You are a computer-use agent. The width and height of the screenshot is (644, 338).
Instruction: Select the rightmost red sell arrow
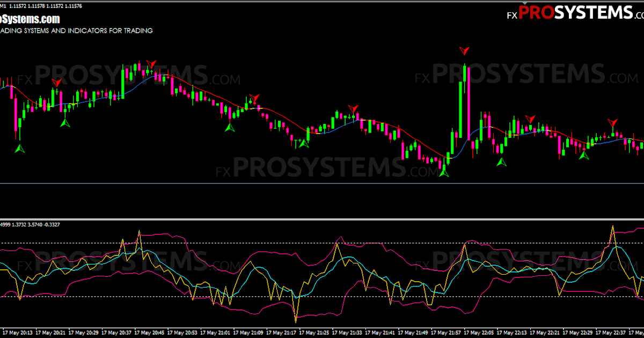(x=612, y=123)
